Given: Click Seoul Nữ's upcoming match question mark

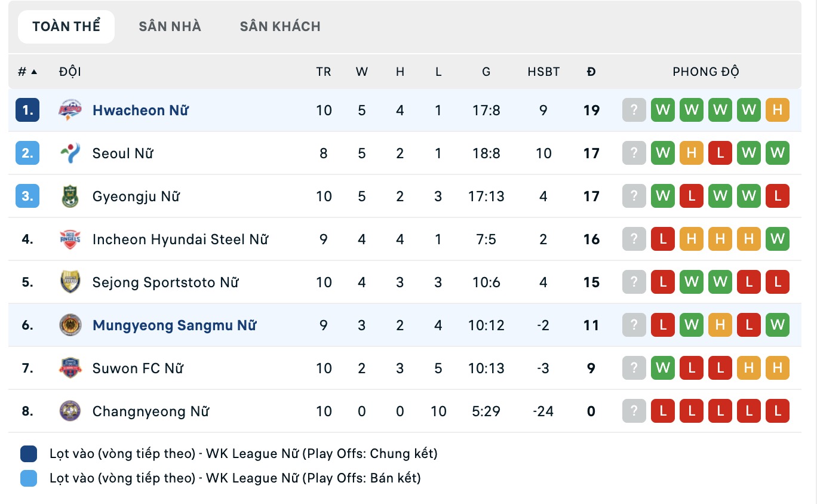Looking at the screenshot, I should point(634,153).
